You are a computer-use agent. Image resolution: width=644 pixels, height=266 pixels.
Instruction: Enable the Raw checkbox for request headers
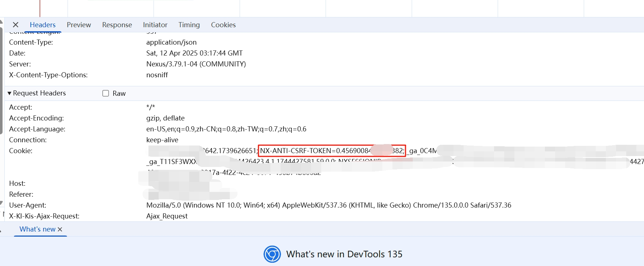[x=106, y=93]
